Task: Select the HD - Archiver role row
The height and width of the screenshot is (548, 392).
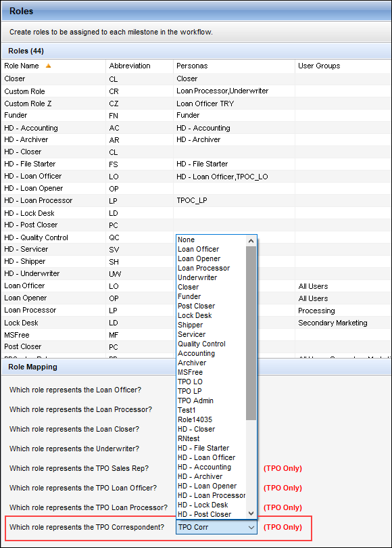Action: 196,140
